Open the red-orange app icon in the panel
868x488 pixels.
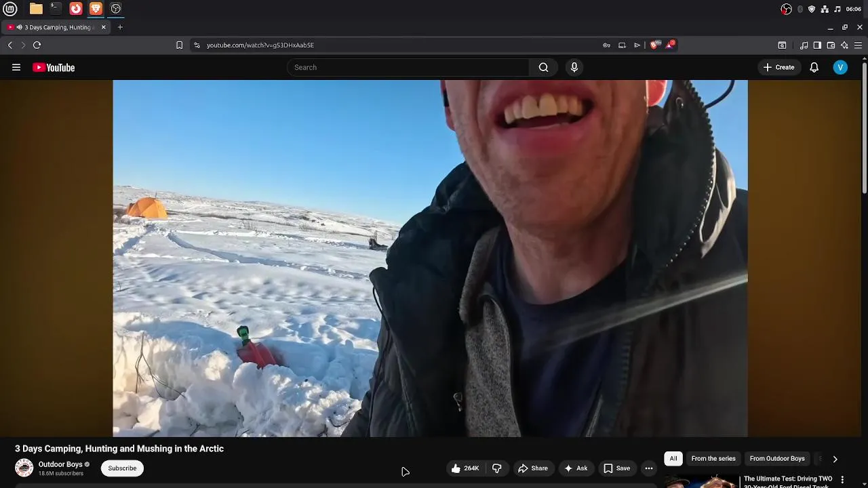pyautogui.click(x=76, y=9)
